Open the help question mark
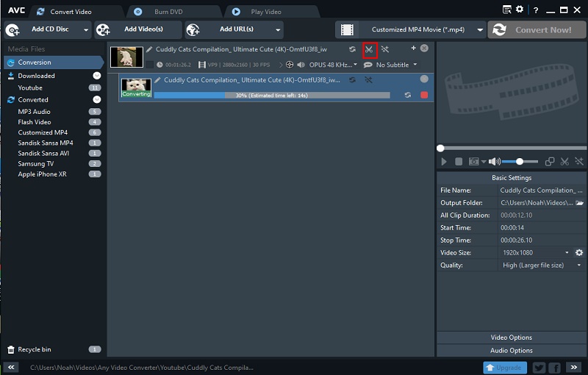Image resolution: width=588 pixels, height=375 pixels. [536, 10]
